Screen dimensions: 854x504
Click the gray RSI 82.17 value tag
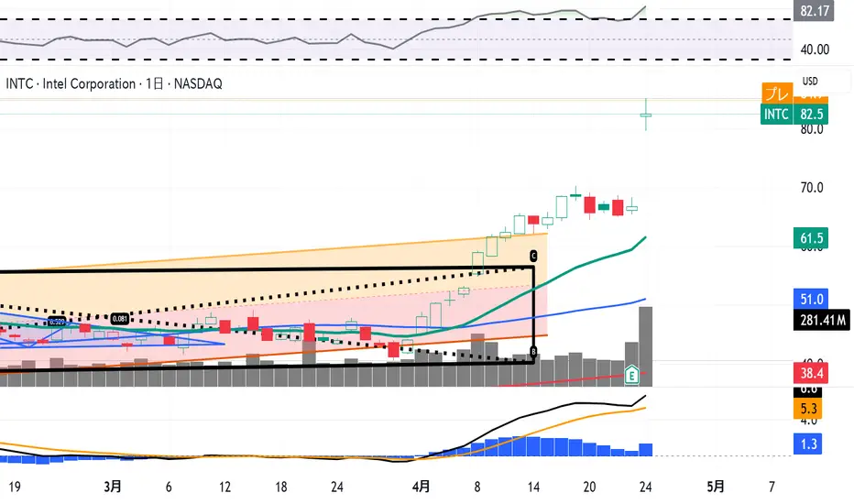click(x=814, y=10)
